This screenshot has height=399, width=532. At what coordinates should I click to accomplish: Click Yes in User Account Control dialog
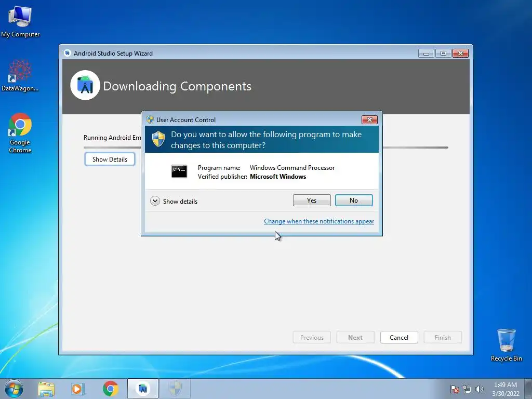pyautogui.click(x=312, y=201)
